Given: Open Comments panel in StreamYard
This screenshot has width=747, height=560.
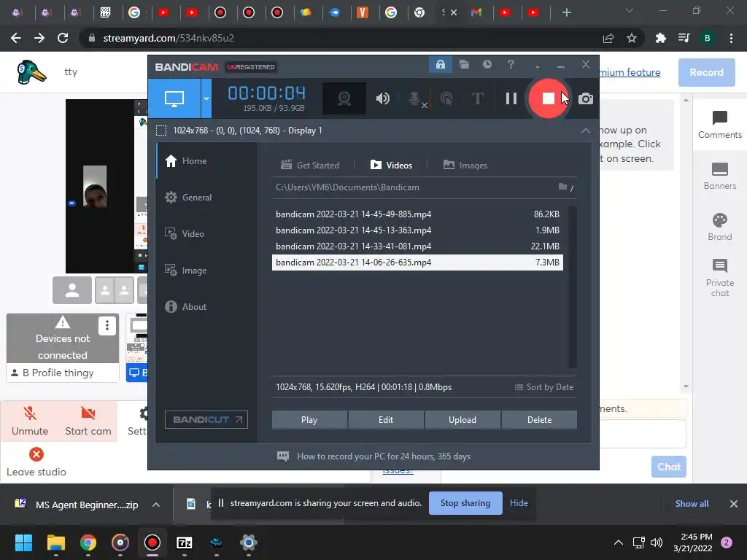Looking at the screenshot, I should click(x=720, y=125).
